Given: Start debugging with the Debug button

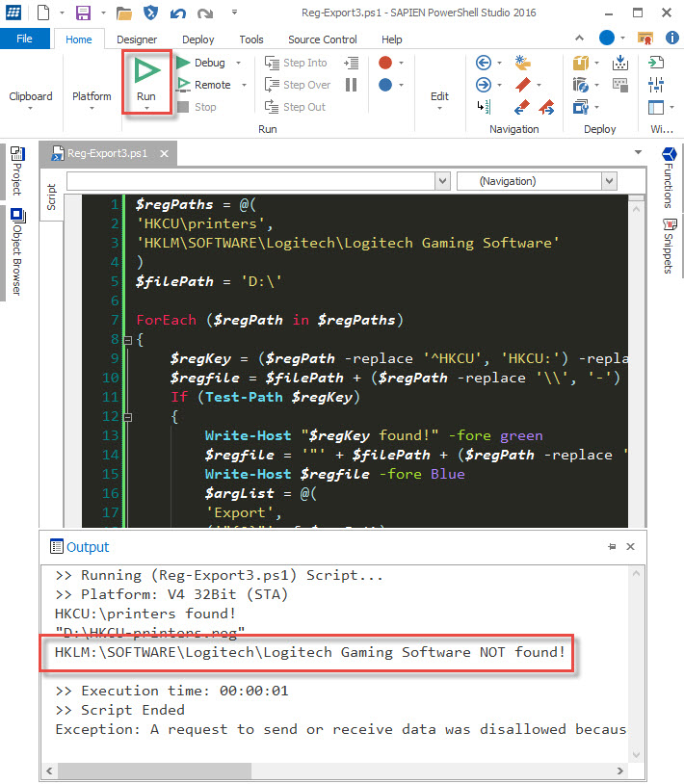Looking at the screenshot, I should coord(201,63).
